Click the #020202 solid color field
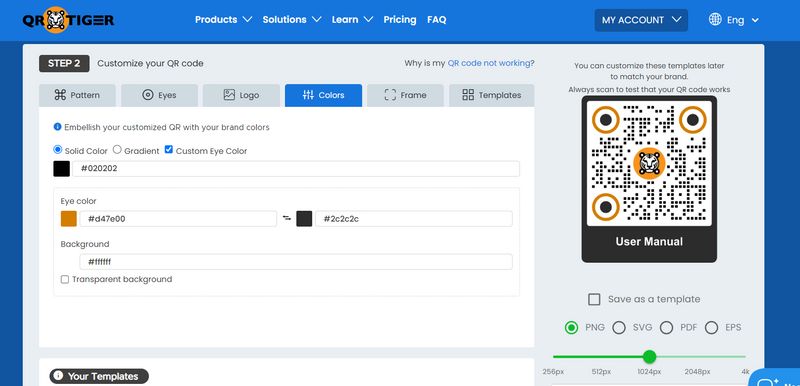This screenshot has width=800, height=386. (296, 169)
